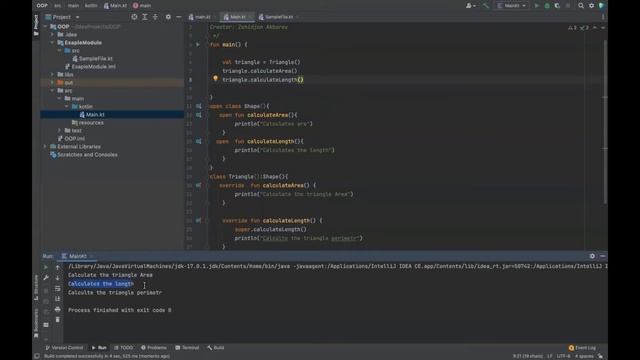Toggle the Bookmarks side tool window stripe button
Viewport: 640px width, 360px height.
click(36, 323)
